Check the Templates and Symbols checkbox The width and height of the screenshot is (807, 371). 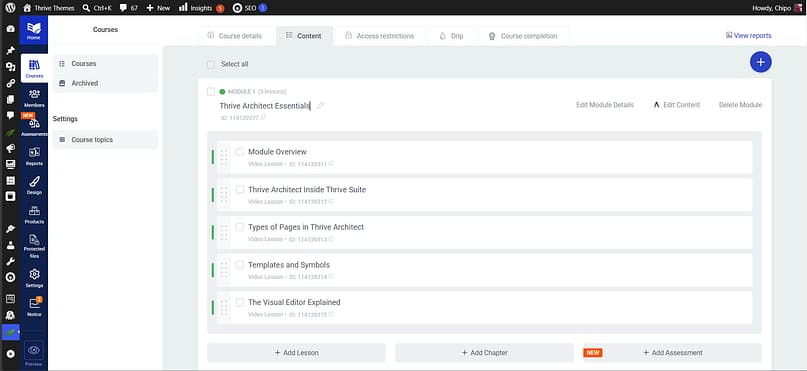pos(240,264)
